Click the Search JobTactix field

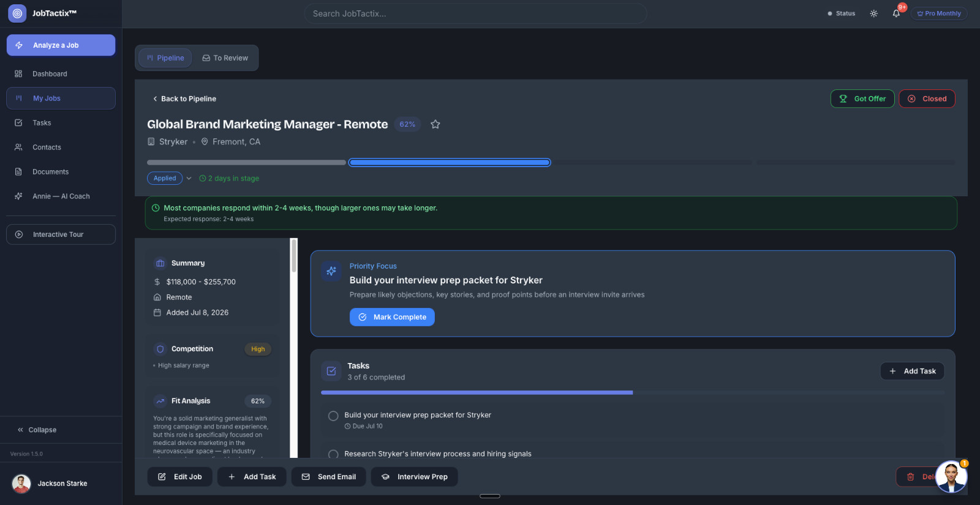click(x=475, y=13)
